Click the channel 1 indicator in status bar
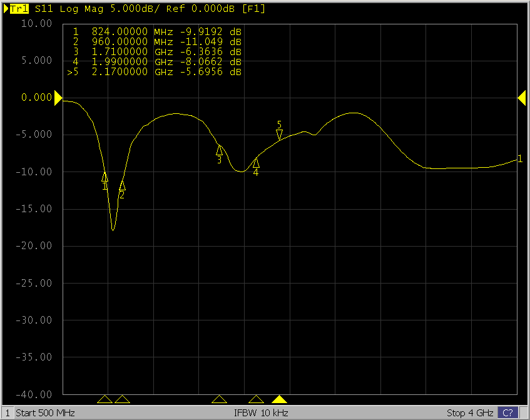Image resolution: width=530 pixels, height=420 pixels. (8, 413)
